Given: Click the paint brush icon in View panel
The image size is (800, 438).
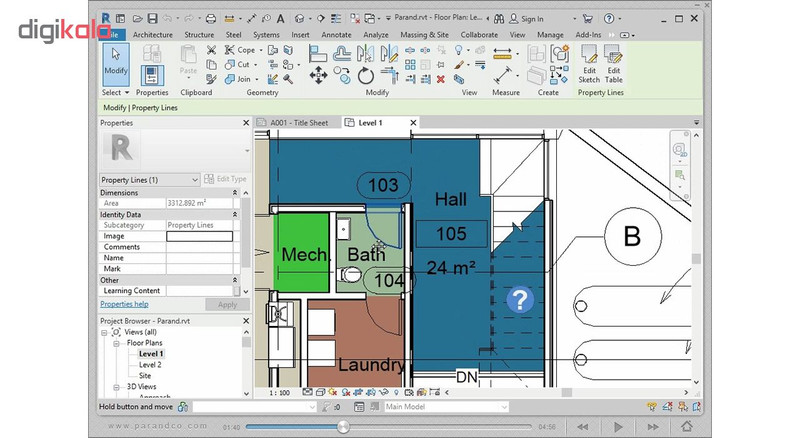Looking at the screenshot, I should (459, 65).
